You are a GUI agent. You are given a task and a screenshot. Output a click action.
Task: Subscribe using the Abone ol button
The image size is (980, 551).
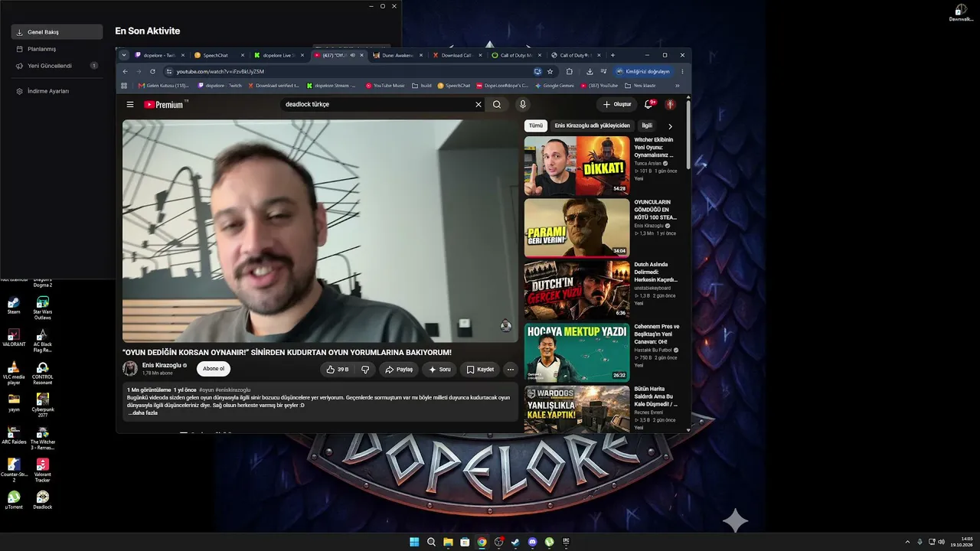pyautogui.click(x=214, y=369)
